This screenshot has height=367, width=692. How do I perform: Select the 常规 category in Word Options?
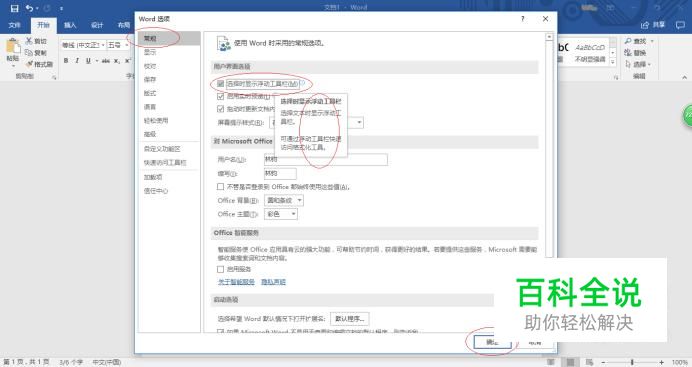pos(169,38)
